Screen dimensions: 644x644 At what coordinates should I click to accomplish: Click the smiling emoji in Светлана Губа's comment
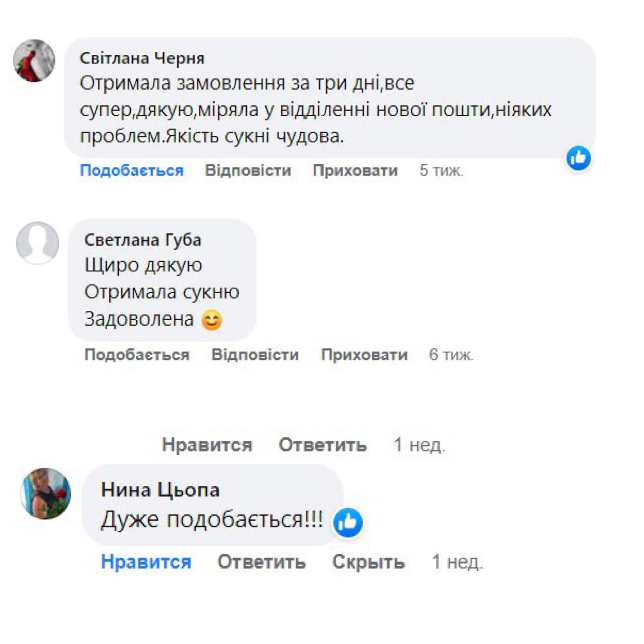click(x=212, y=320)
